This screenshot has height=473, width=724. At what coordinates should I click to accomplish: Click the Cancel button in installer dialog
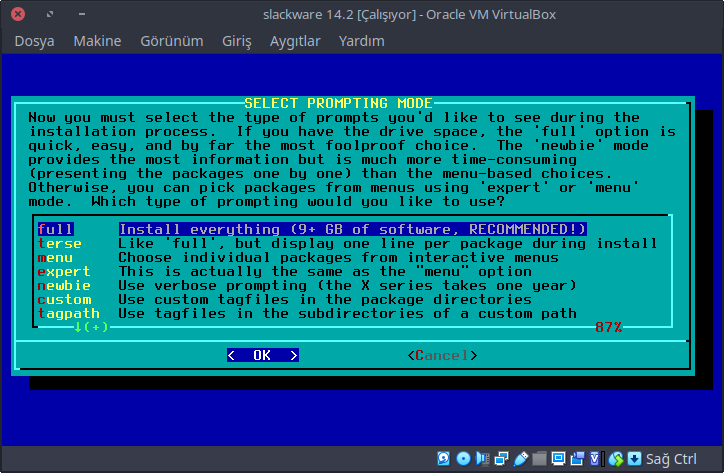click(x=442, y=355)
